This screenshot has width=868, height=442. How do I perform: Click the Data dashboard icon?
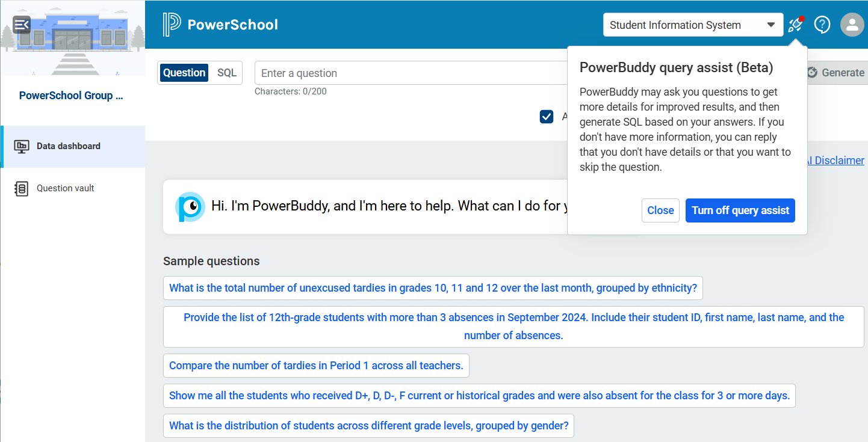[x=22, y=146]
